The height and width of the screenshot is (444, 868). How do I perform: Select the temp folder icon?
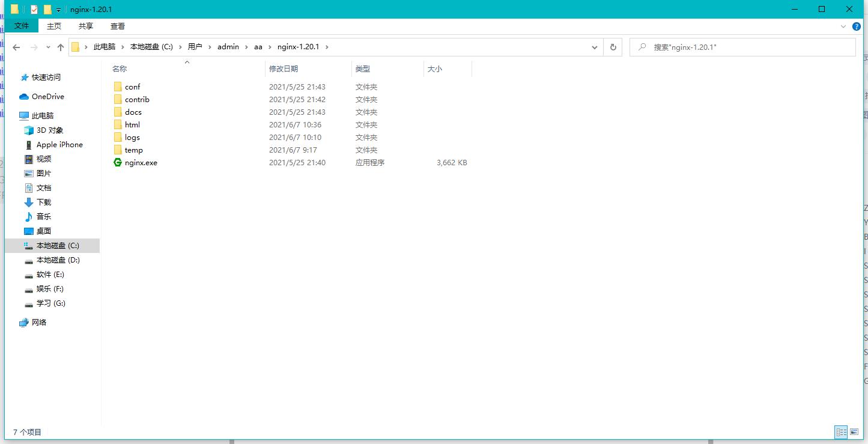tap(118, 150)
